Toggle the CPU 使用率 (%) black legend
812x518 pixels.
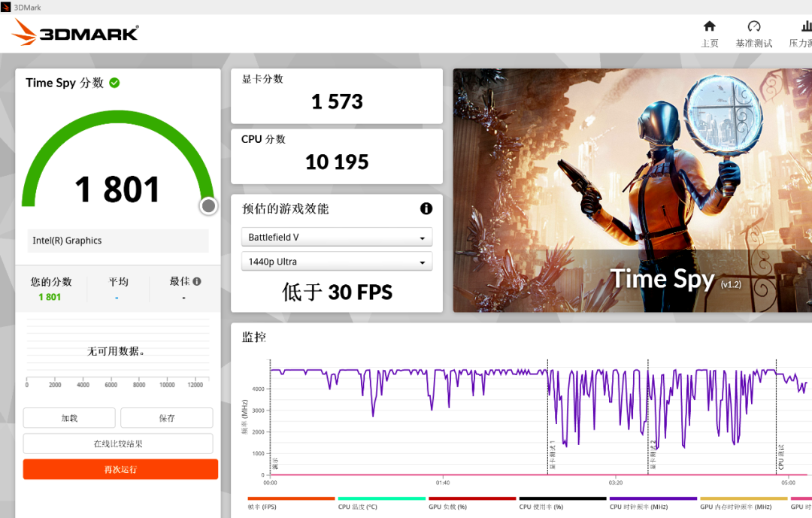coord(562,504)
